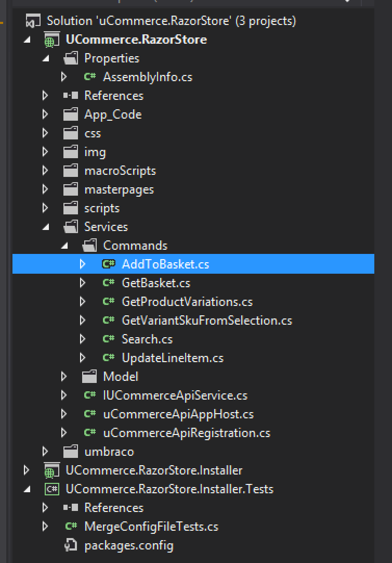The height and width of the screenshot is (563, 392).
Task: Select the AssemblyInfo.cs file name
Action: 148,77
